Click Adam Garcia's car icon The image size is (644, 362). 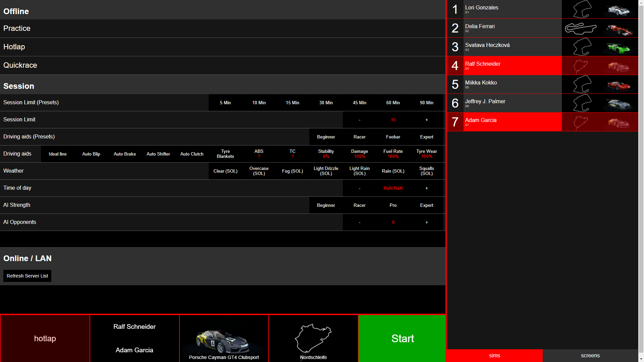click(x=619, y=122)
